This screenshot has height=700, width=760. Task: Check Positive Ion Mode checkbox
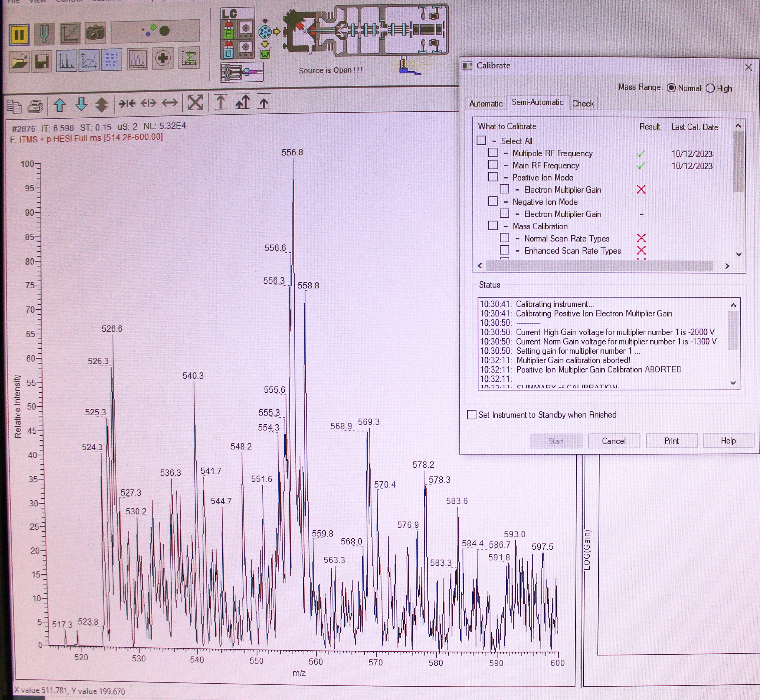[x=493, y=177]
